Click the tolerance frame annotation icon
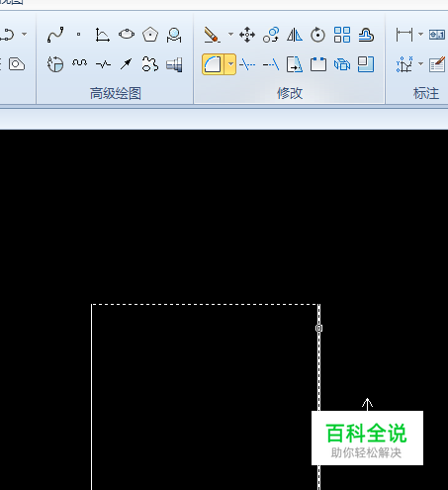448x490 pixels. point(437,35)
